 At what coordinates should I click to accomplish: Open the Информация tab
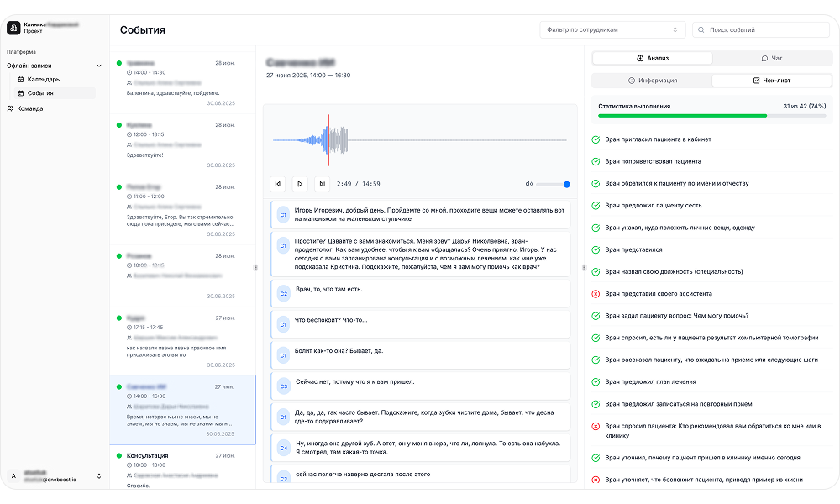pos(652,81)
